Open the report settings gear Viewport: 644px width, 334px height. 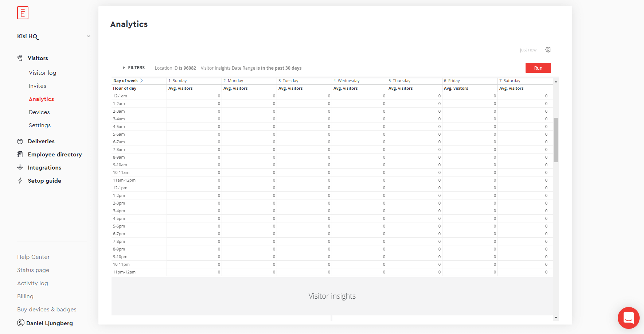point(548,50)
